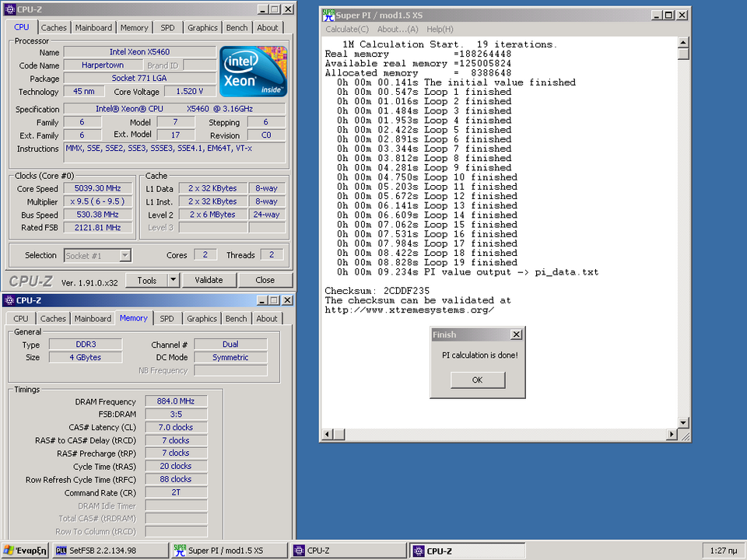Open the SPD tab in top CPU-Z window
Viewport: 747px width, 560px height.
click(168, 28)
